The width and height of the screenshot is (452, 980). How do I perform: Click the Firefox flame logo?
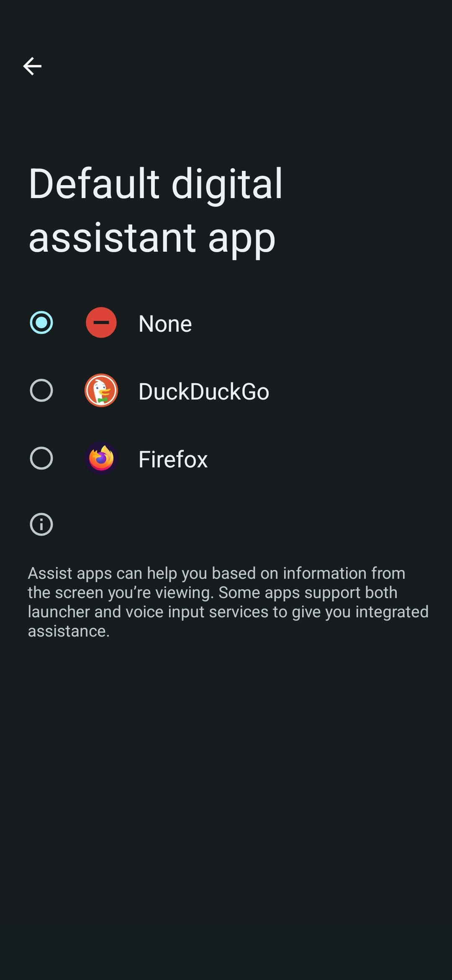click(101, 458)
